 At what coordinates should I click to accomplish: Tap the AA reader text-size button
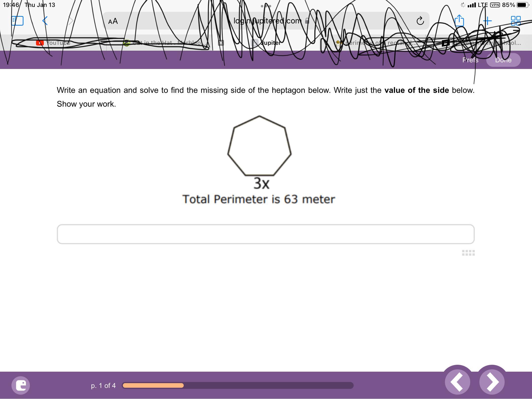pyautogui.click(x=113, y=21)
